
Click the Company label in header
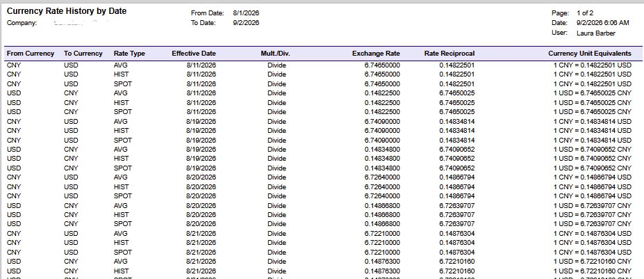coord(22,23)
